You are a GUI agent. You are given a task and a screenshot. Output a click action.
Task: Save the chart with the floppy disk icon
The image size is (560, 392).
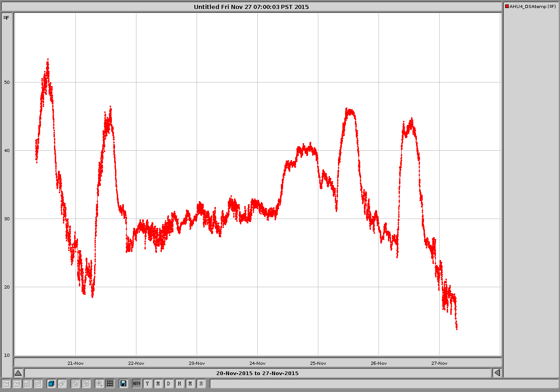(124, 384)
